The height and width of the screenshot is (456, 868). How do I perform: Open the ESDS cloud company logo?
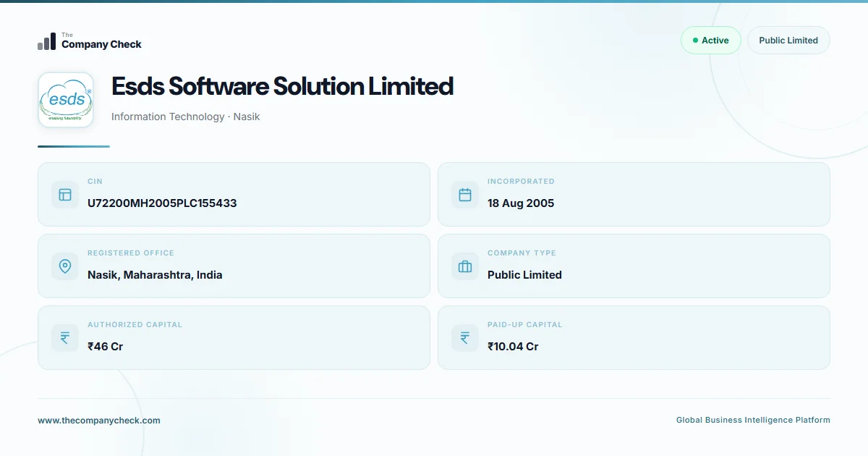pos(66,100)
